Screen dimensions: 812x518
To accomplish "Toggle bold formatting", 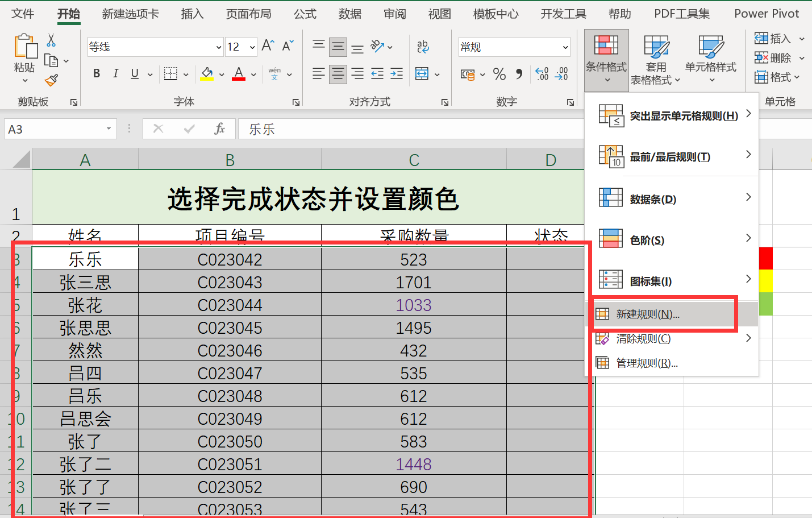I will tap(97, 73).
